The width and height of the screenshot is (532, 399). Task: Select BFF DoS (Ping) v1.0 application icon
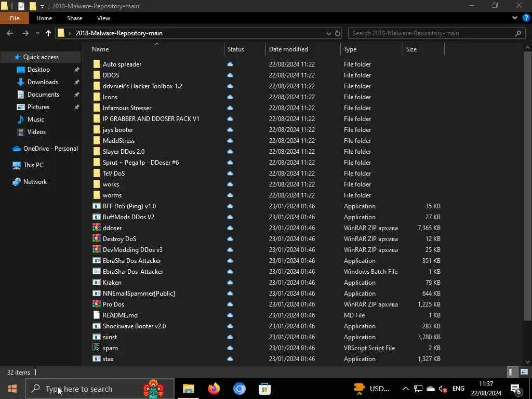pyautogui.click(x=97, y=206)
